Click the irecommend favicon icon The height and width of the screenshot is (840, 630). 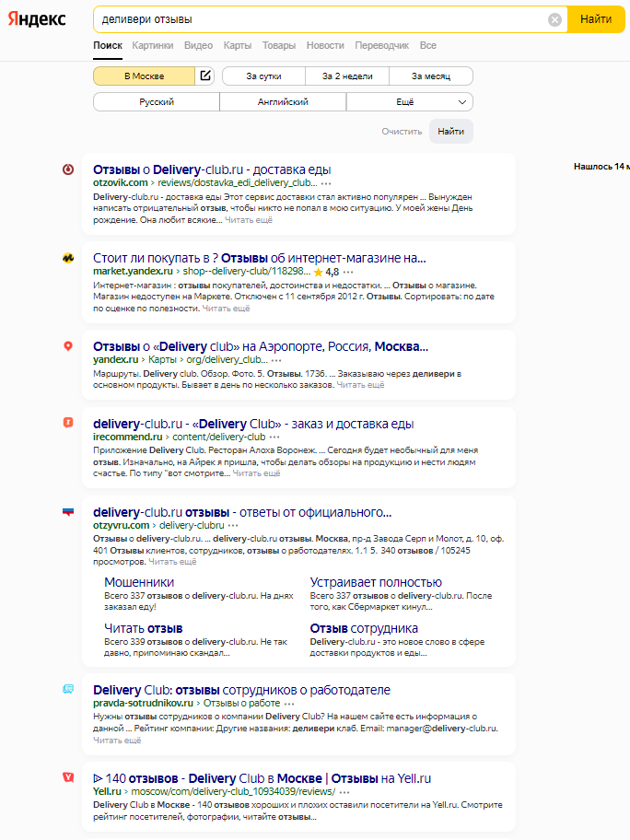(68, 423)
